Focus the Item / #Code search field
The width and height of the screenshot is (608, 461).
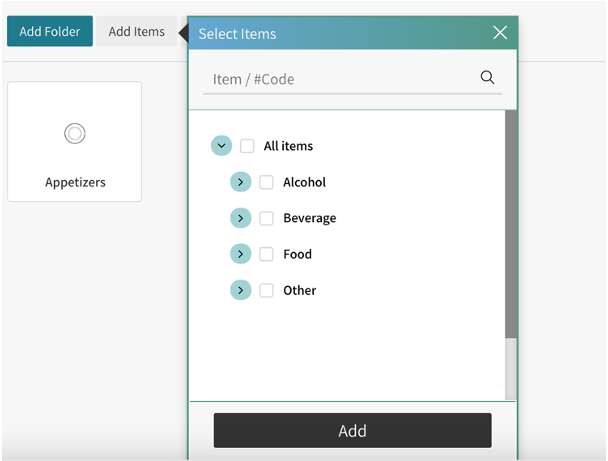[x=340, y=79]
